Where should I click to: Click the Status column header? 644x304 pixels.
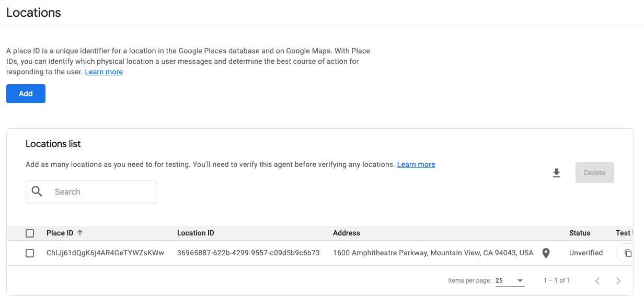(x=579, y=233)
